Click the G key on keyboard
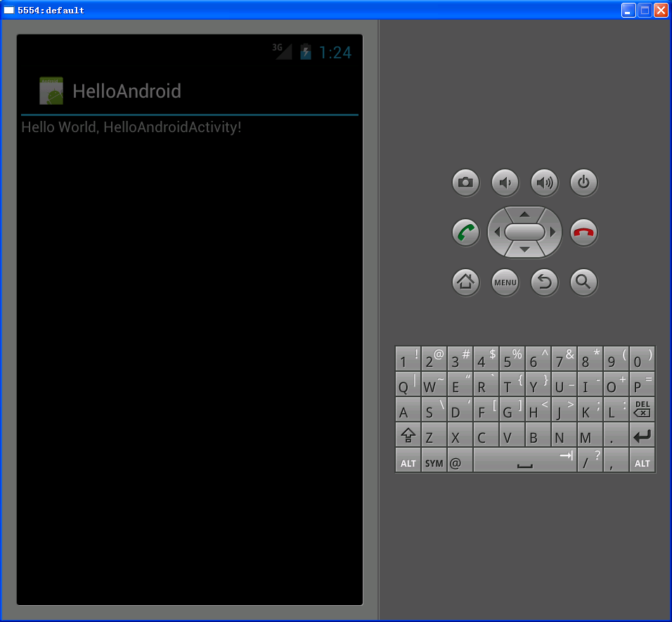 (512, 409)
